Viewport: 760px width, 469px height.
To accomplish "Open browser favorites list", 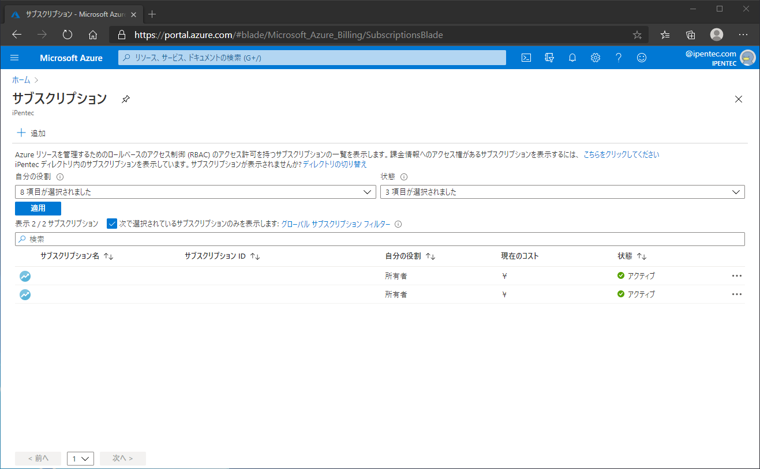I will [665, 35].
